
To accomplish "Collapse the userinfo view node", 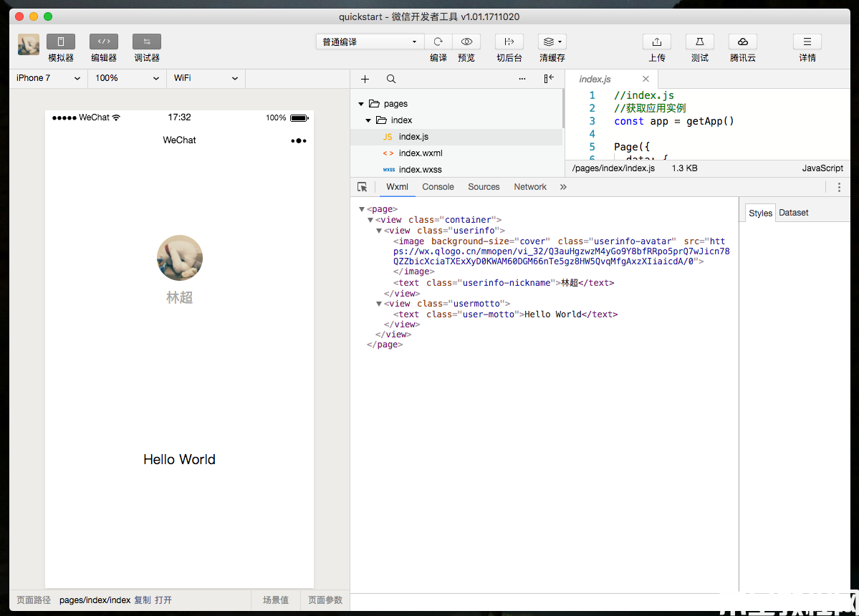I will [379, 231].
